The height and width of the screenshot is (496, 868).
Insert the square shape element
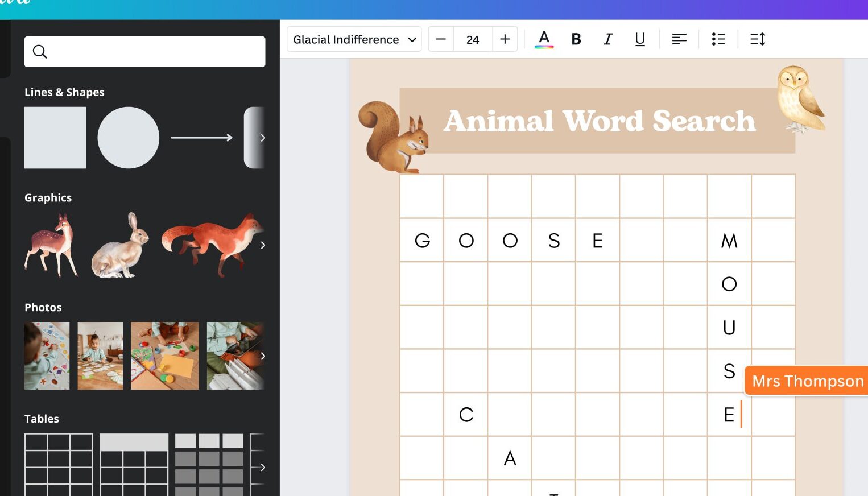tap(55, 138)
